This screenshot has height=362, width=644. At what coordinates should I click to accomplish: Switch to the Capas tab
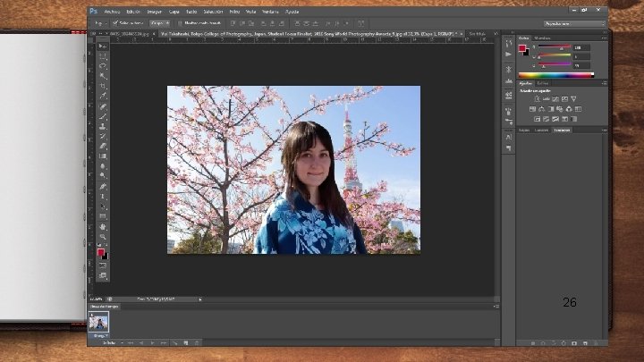point(524,130)
